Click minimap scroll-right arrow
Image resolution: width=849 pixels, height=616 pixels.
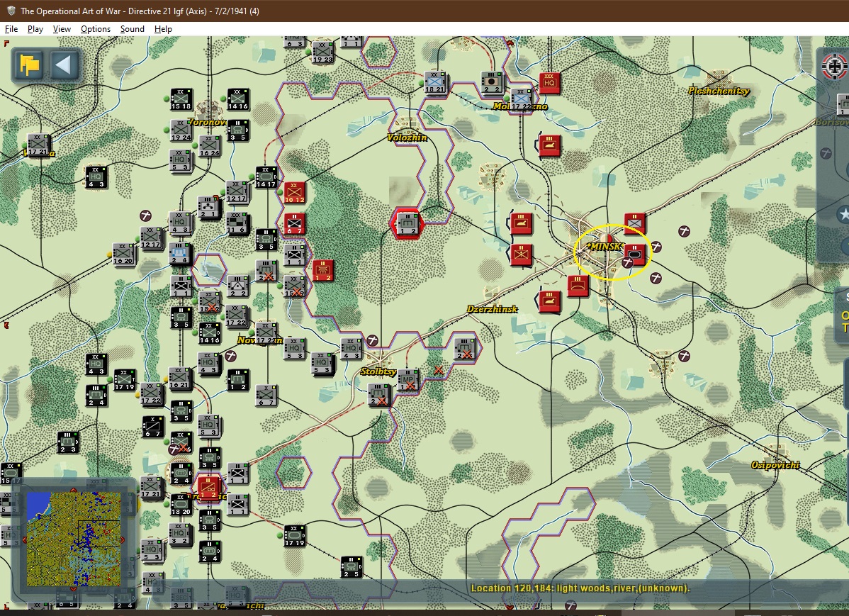[123, 539]
